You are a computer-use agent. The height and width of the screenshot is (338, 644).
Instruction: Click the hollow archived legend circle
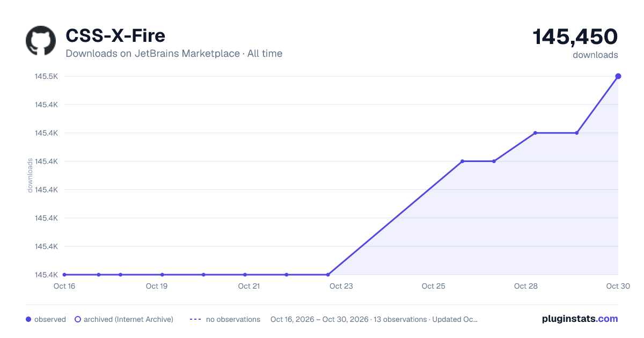click(77, 319)
